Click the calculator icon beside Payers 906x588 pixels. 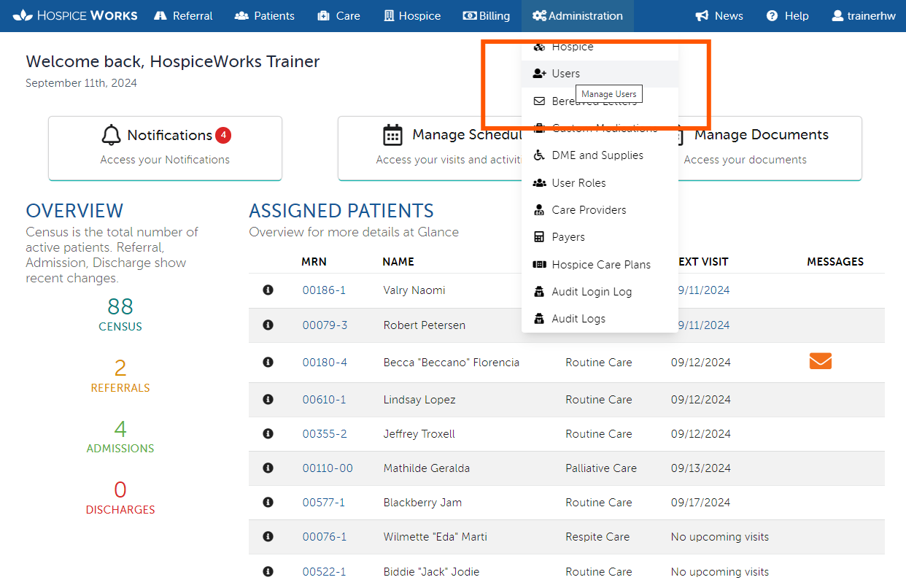coord(539,237)
